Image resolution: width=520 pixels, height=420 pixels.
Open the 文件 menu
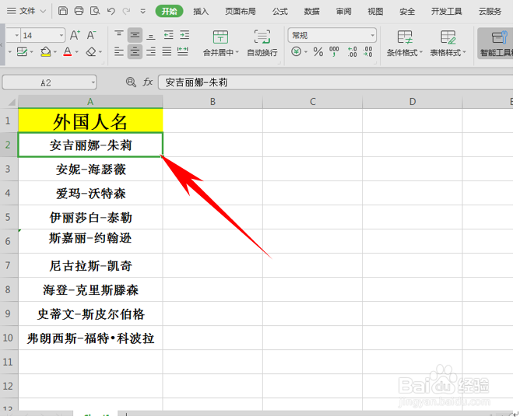click(x=26, y=11)
